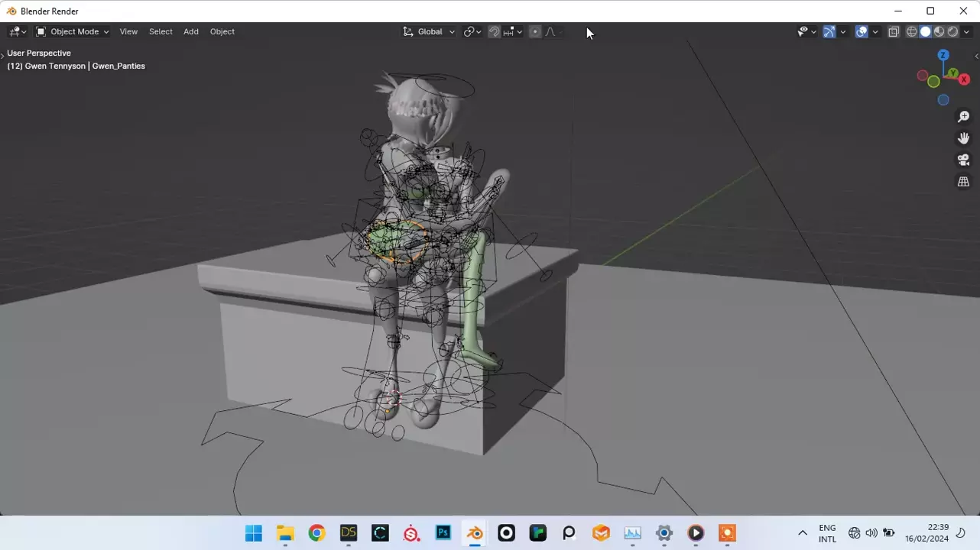
Task: Select wireframe viewport shading
Action: click(x=911, y=32)
